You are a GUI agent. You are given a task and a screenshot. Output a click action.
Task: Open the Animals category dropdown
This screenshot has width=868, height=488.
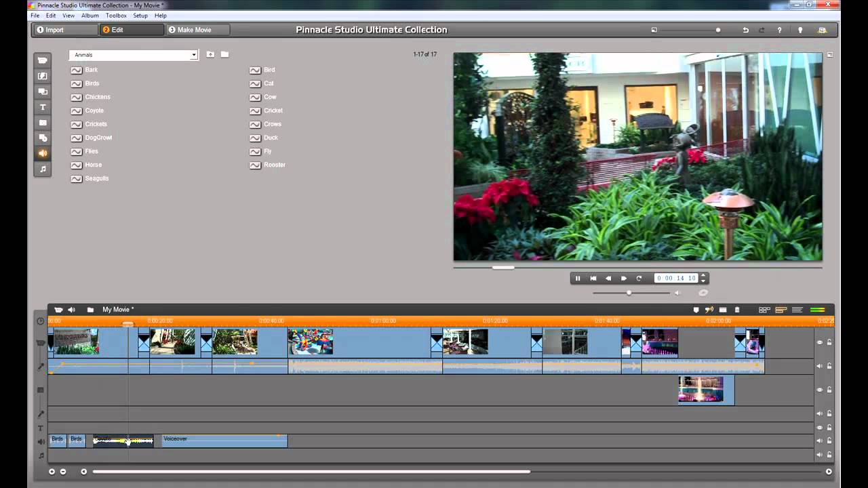click(134, 55)
